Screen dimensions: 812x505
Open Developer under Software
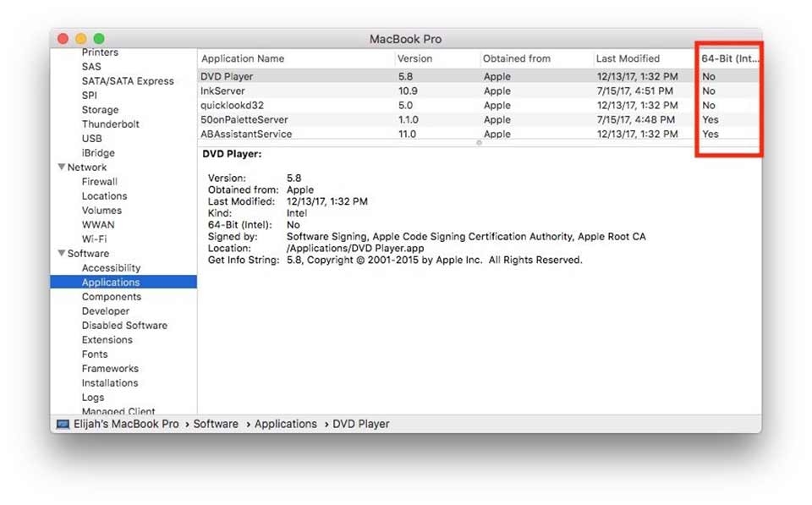click(106, 310)
